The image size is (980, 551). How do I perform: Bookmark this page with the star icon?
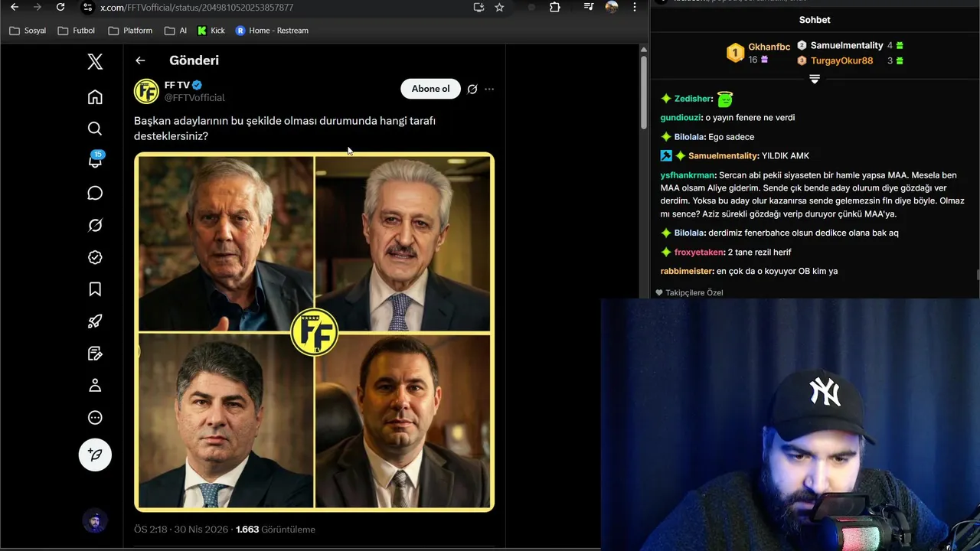click(x=499, y=7)
